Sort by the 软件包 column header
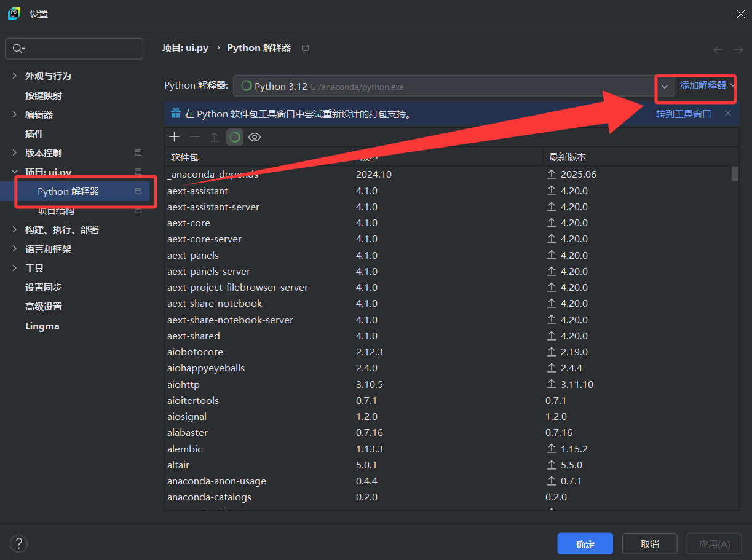This screenshot has height=560, width=752. 260,157
